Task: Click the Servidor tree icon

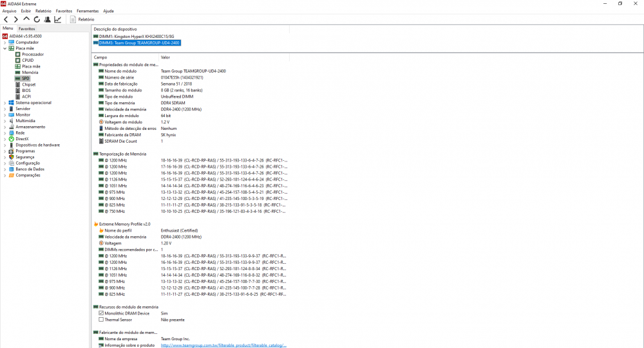Action: 11,109
